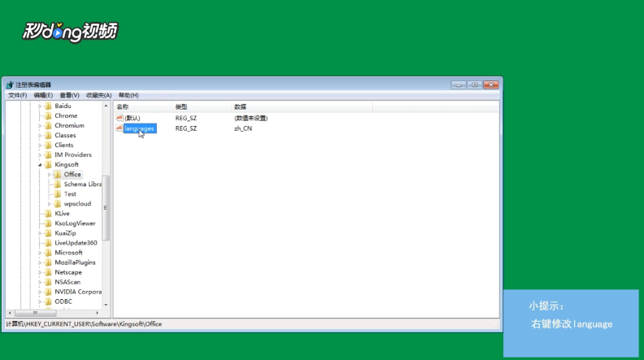
Task: Maximize the Registry Editor window
Action: click(475, 85)
